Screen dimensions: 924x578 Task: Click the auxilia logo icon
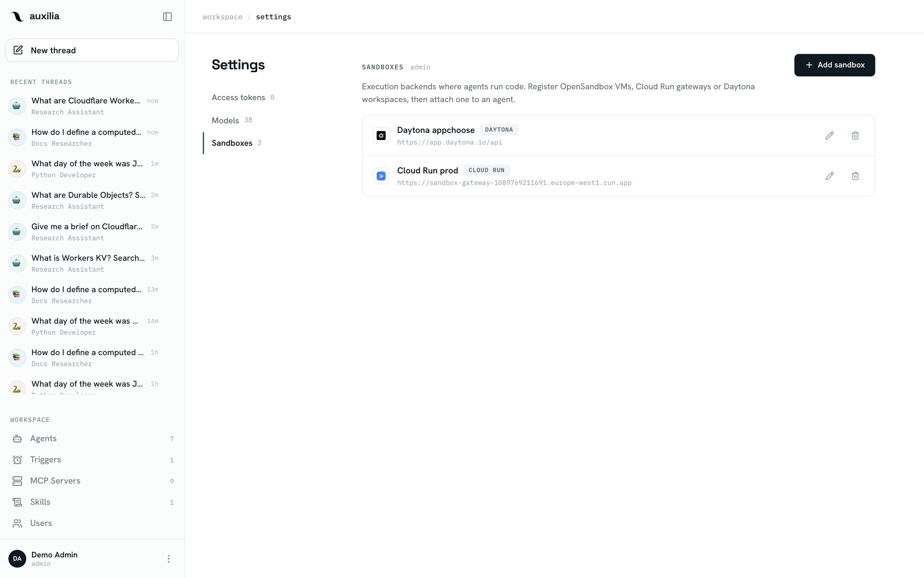point(17,16)
